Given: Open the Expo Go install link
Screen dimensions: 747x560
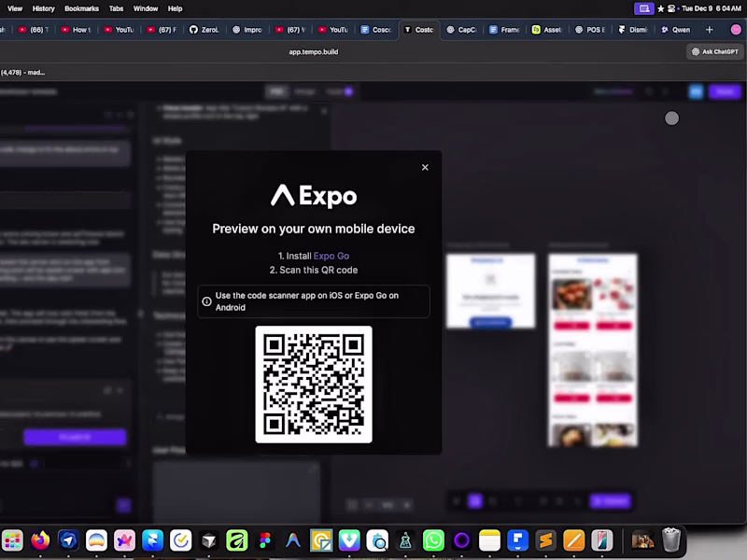Looking at the screenshot, I should [331, 256].
